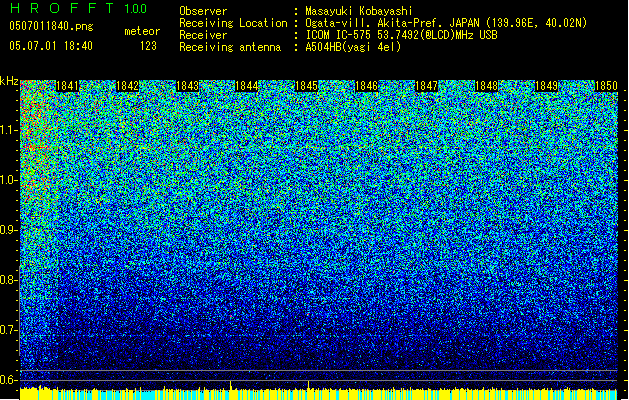The width and height of the screenshot is (629, 400).
Task: Click the 0.9 frequency axis label
Action: [x=9, y=230]
